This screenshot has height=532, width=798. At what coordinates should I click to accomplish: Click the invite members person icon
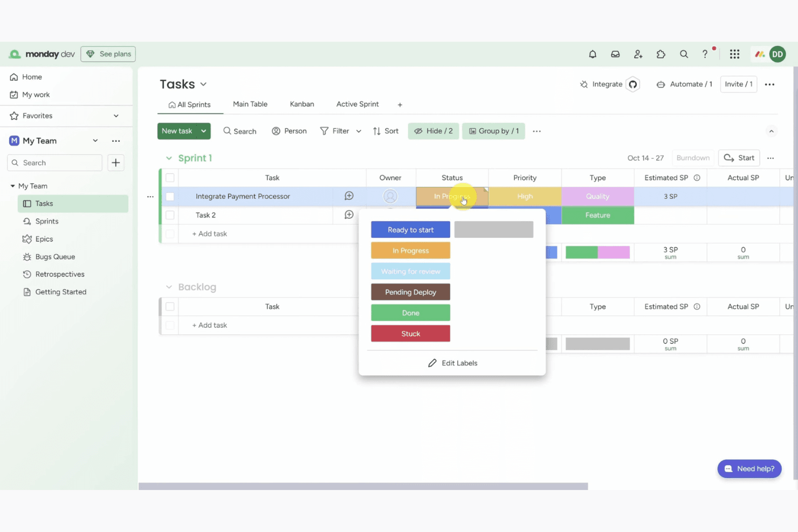[638, 54]
